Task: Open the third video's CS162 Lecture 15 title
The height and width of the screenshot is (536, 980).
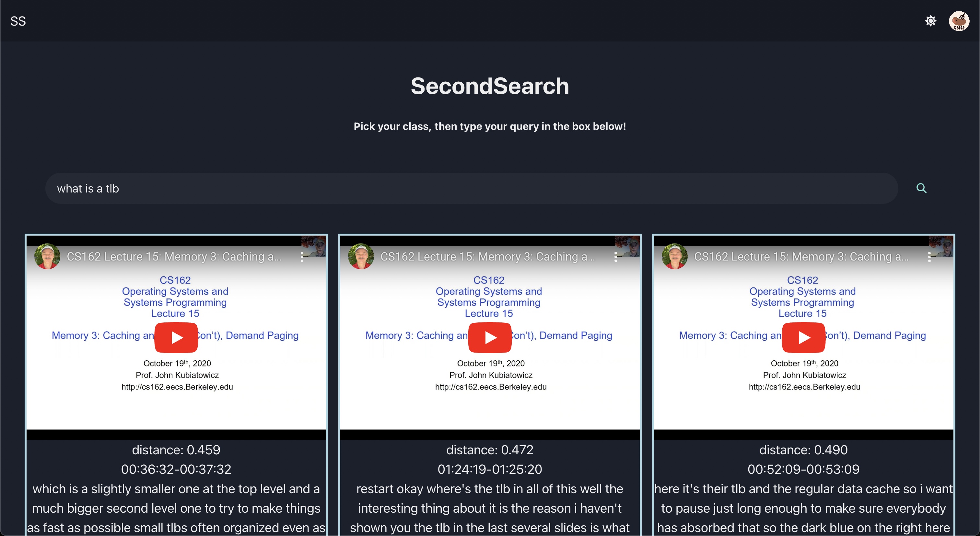Action: click(801, 257)
